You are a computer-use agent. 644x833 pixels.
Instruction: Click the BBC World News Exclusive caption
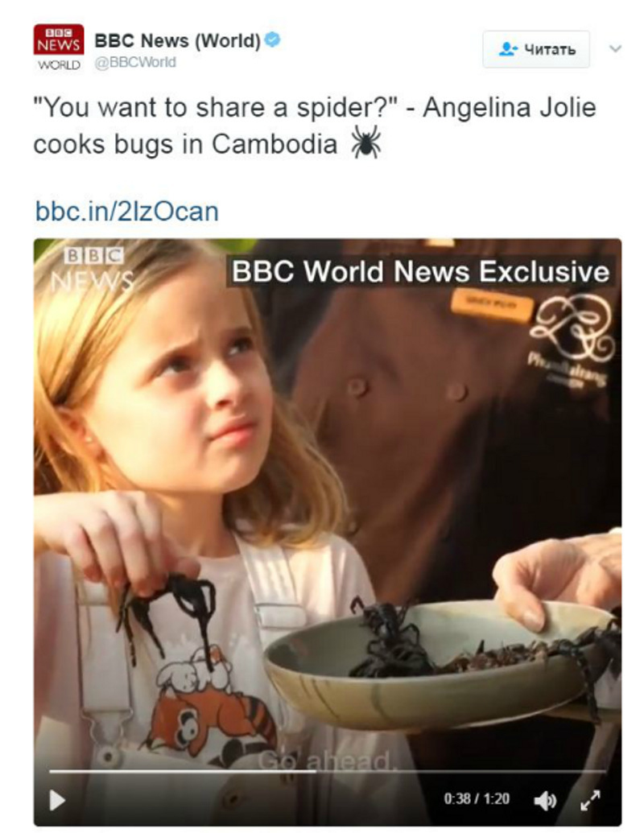click(420, 271)
